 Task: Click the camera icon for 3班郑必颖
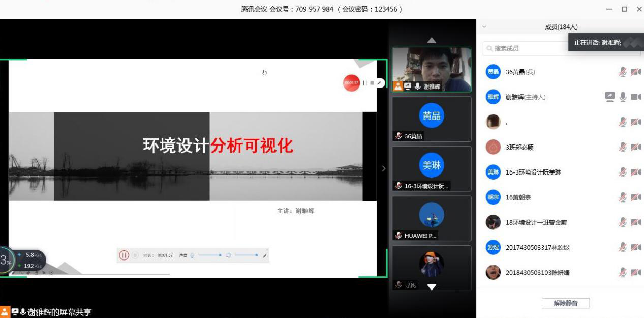[x=636, y=147]
